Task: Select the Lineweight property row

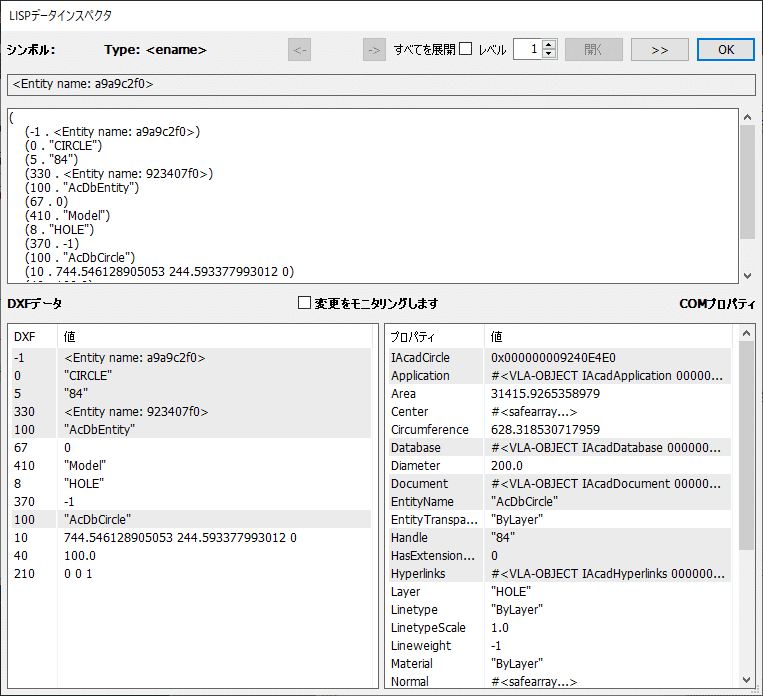Action: [x=560, y=646]
